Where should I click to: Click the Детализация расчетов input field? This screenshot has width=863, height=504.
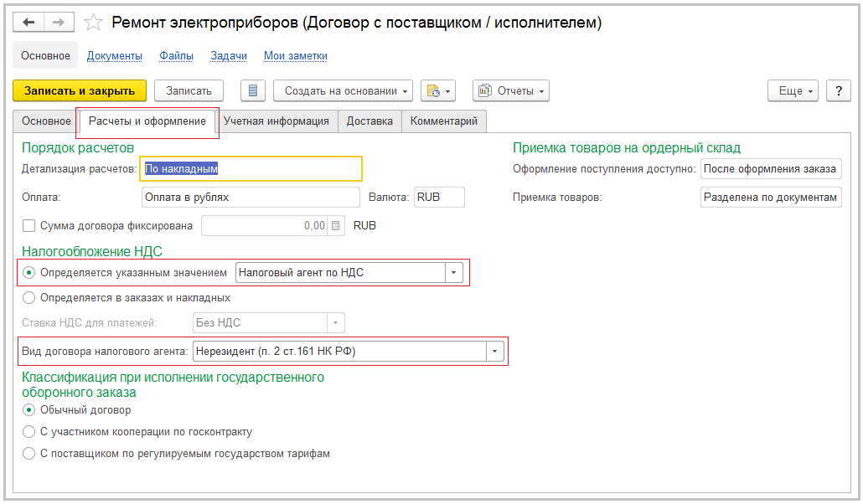(251, 168)
